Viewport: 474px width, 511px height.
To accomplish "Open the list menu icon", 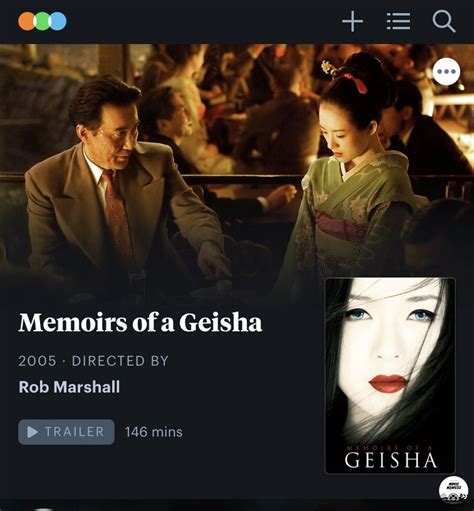I will pyautogui.click(x=398, y=21).
